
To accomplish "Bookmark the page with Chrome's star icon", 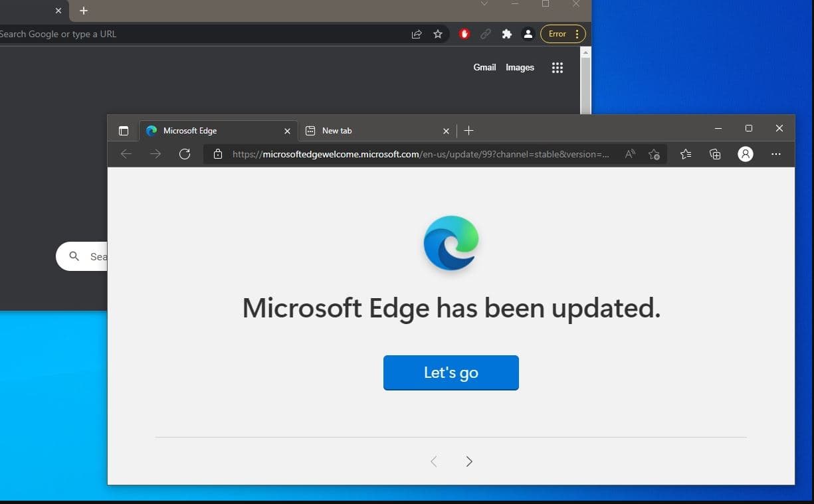I will tap(438, 34).
